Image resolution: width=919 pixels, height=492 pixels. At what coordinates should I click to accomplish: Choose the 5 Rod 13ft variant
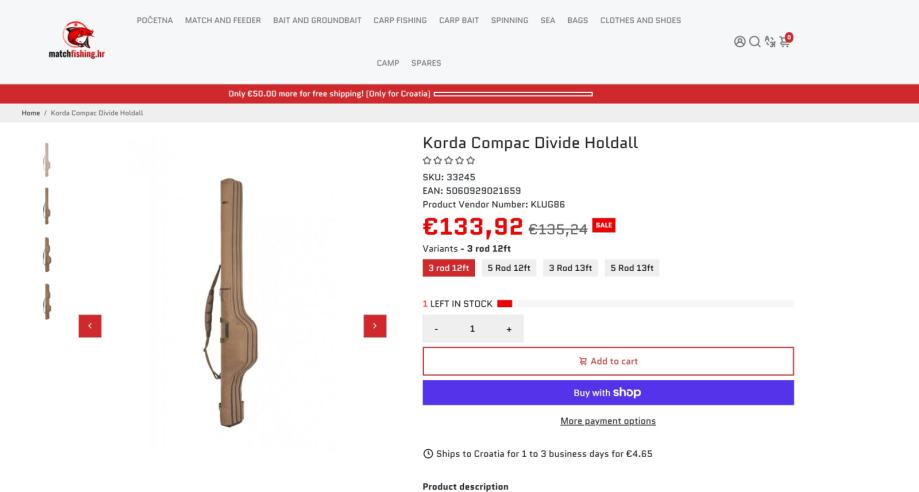[631, 268]
